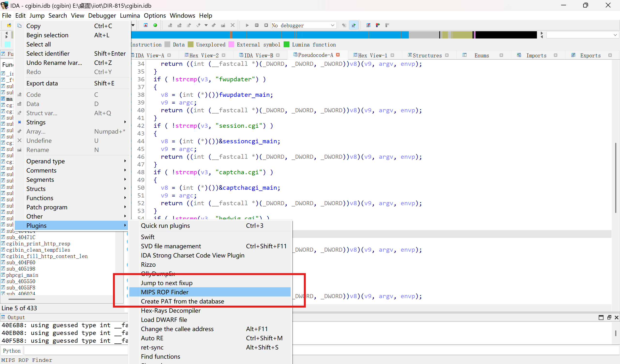Open the toolbar dropdown arrow beside struct icon
This screenshot has height=364, width=620.
click(x=206, y=25)
